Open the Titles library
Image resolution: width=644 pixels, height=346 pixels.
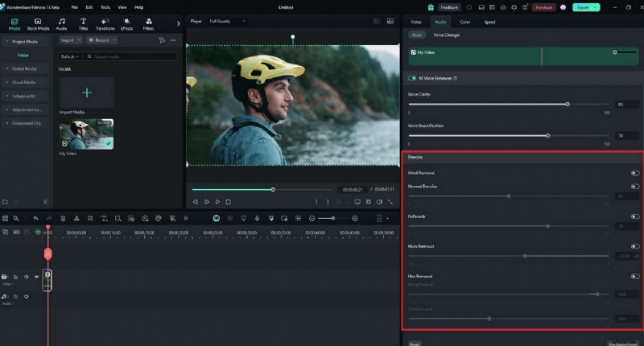tap(83, 24)
